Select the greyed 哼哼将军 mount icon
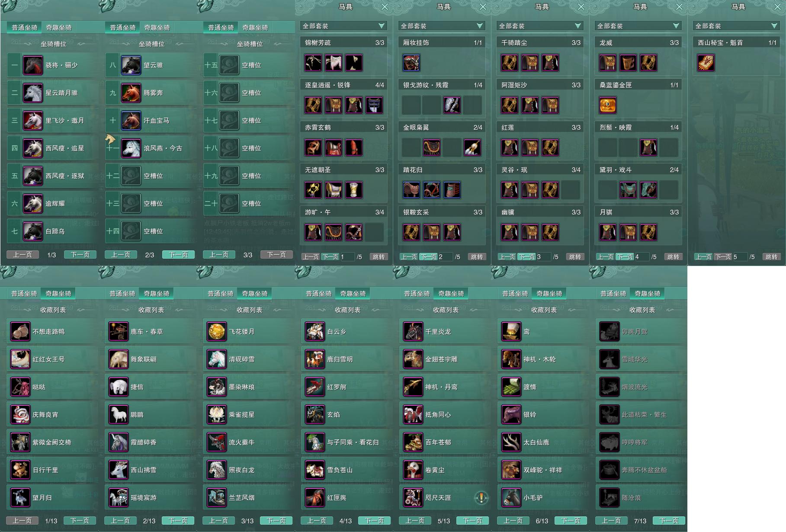 coord(609,442)
